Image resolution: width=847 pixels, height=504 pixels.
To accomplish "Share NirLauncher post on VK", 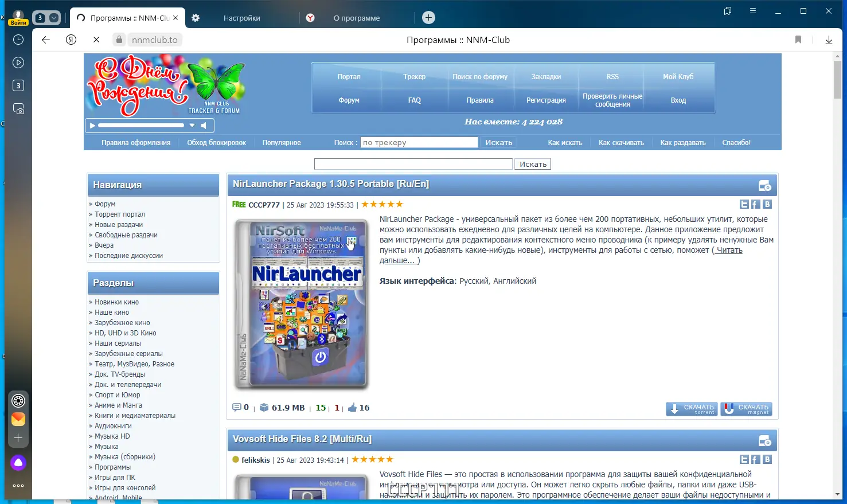I will pyautogui.click(x=767, y=205).
